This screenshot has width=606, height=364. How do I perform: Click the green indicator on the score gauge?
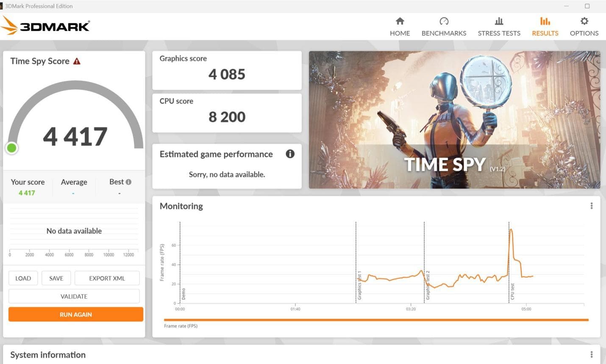(x=12, y=147)
